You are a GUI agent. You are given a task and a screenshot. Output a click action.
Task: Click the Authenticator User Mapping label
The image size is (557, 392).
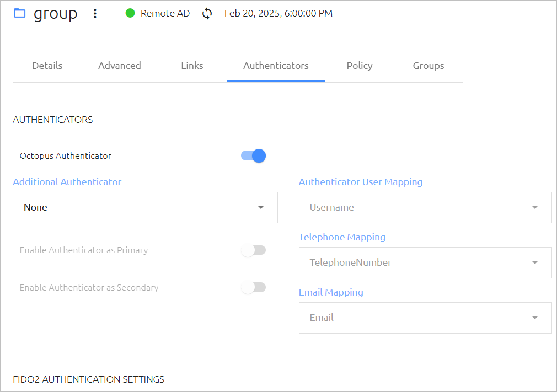coord(361,182)
